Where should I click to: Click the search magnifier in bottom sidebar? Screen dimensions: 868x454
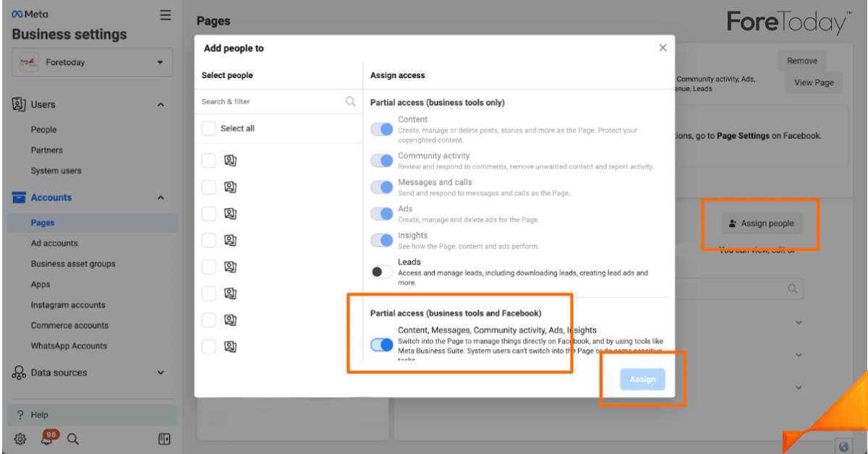73,439
